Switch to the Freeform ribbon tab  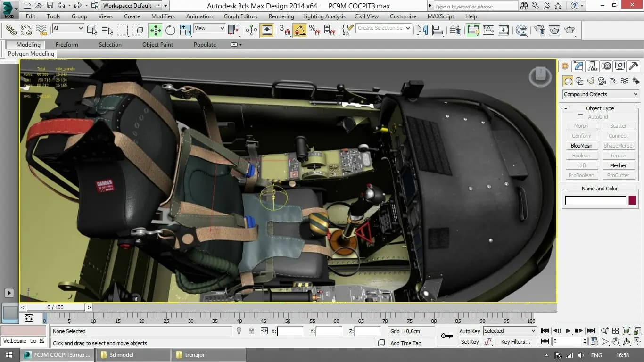point(67,45)
